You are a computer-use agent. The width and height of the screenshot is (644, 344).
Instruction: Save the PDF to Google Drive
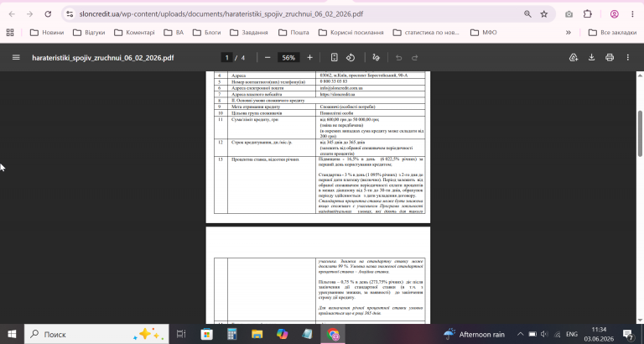pyautogui.click(x=574, y=58)
